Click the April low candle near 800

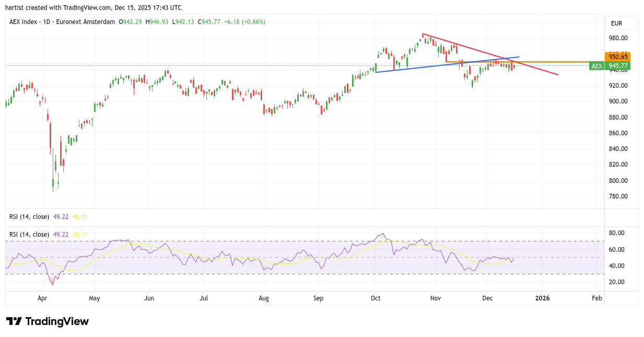53,183
